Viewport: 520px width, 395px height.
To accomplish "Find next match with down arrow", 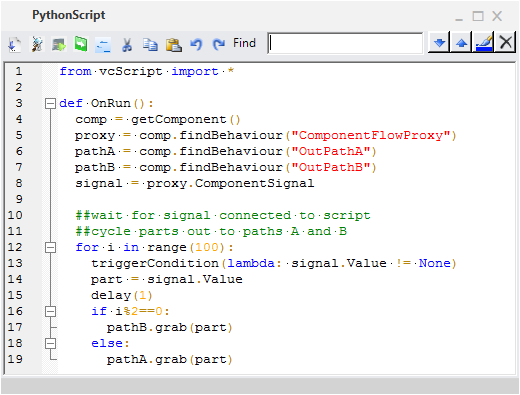I will pyautogui.click(x=439, y=43).
